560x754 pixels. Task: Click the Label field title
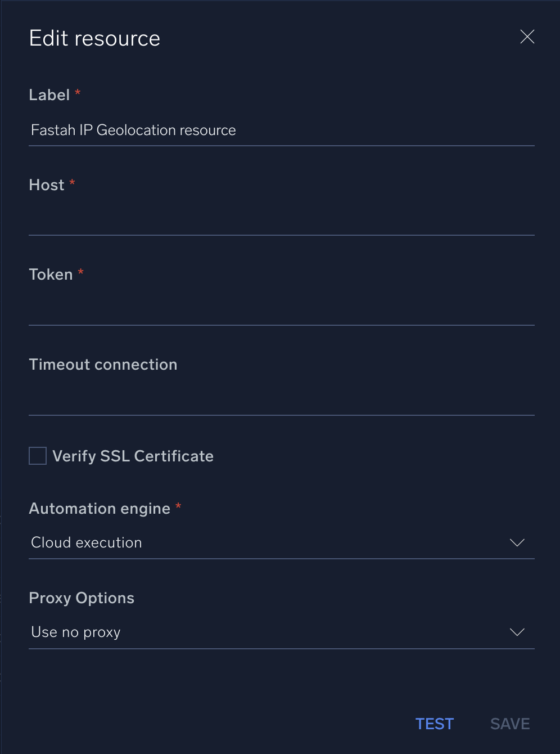pos(49,95)
